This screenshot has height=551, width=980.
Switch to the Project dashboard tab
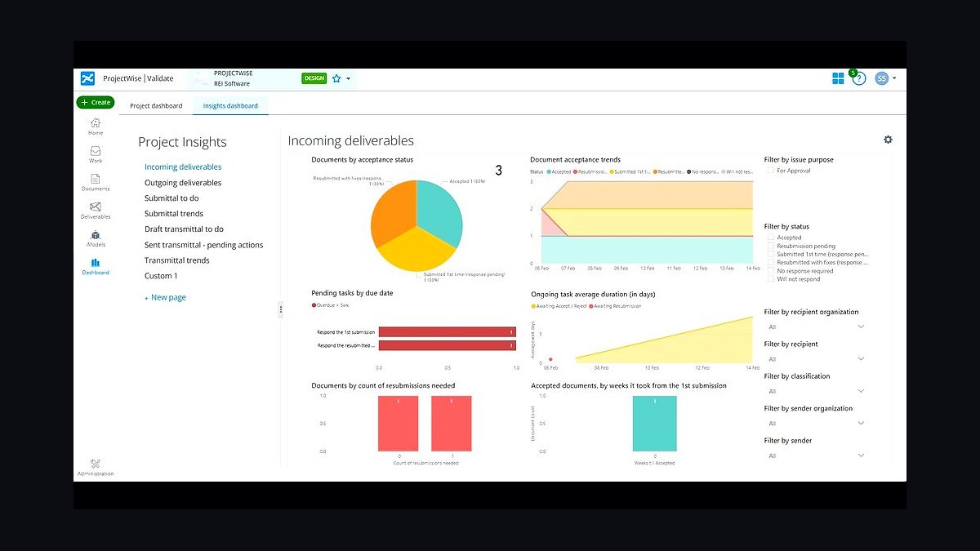(156, 105)
